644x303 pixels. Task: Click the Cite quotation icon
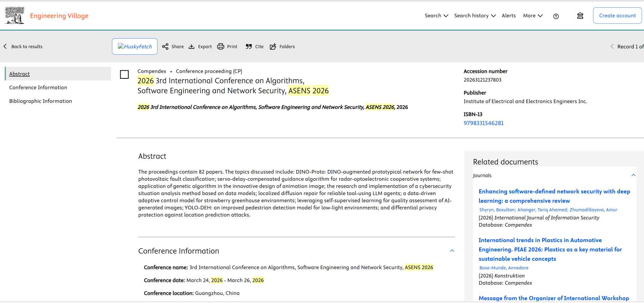pos(249,46)
